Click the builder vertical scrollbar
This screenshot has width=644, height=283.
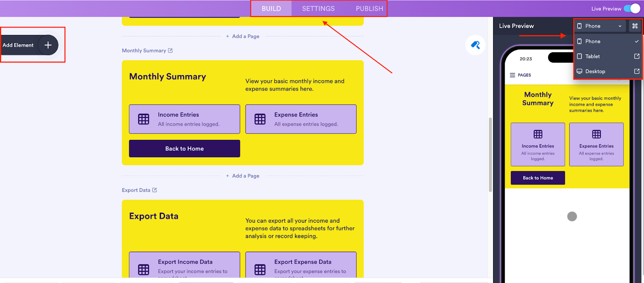490,155
